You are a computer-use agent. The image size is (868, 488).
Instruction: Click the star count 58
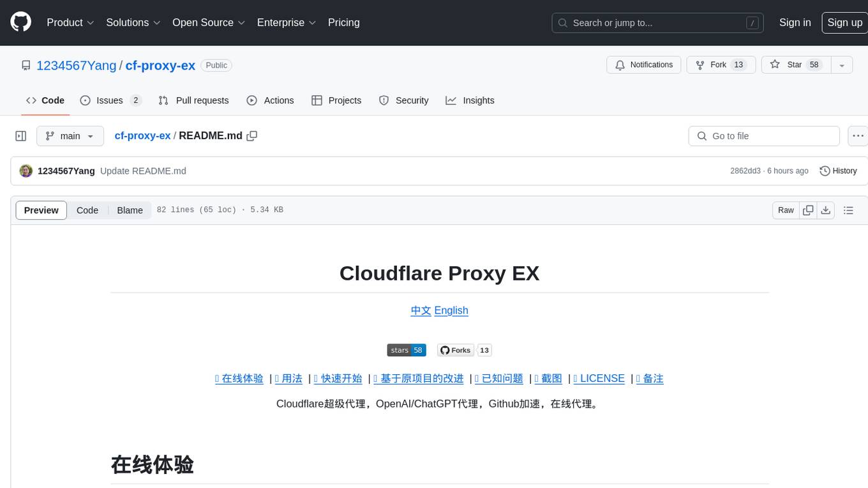[814, 65]
